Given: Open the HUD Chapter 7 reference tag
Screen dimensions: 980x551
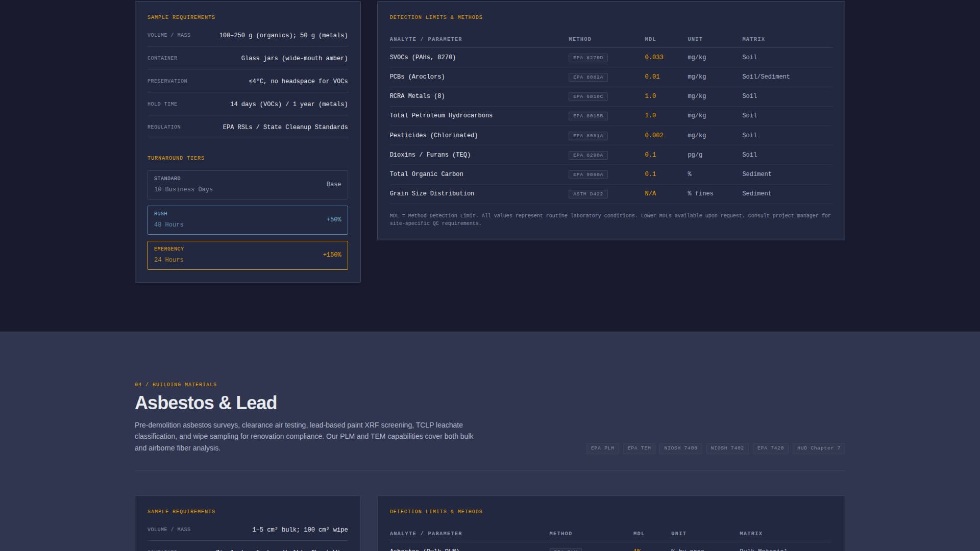Looking at the screenshot, I should click(818, 448).
